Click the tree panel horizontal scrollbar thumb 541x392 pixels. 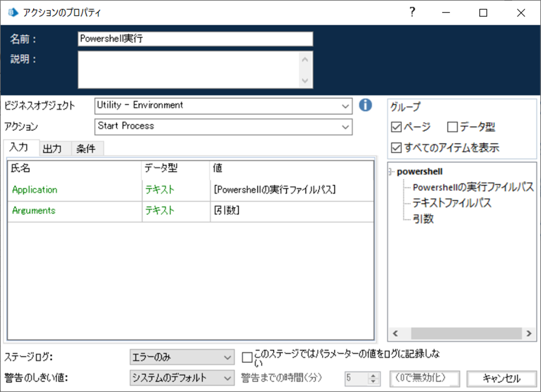click(x=467, y=333)
